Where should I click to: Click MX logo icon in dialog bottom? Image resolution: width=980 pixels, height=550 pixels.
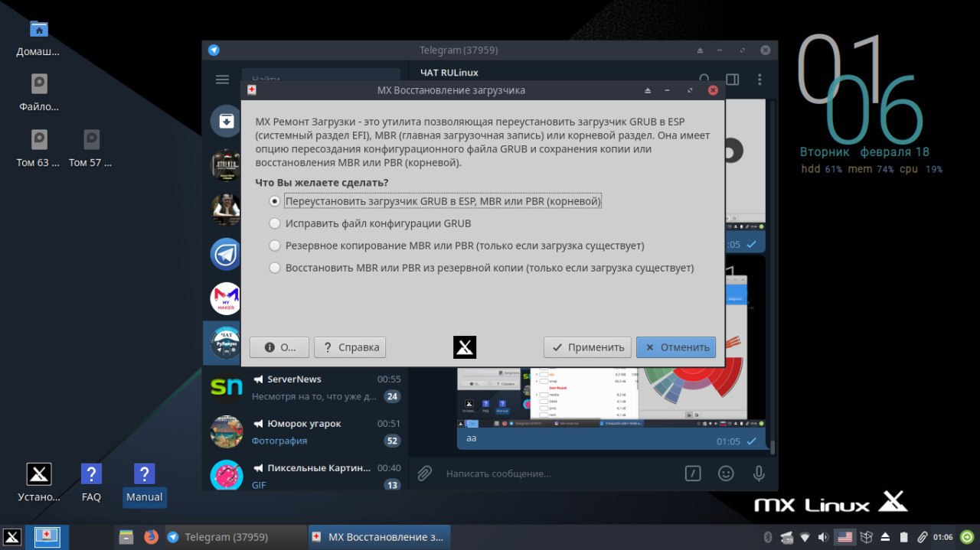[465, 347]
